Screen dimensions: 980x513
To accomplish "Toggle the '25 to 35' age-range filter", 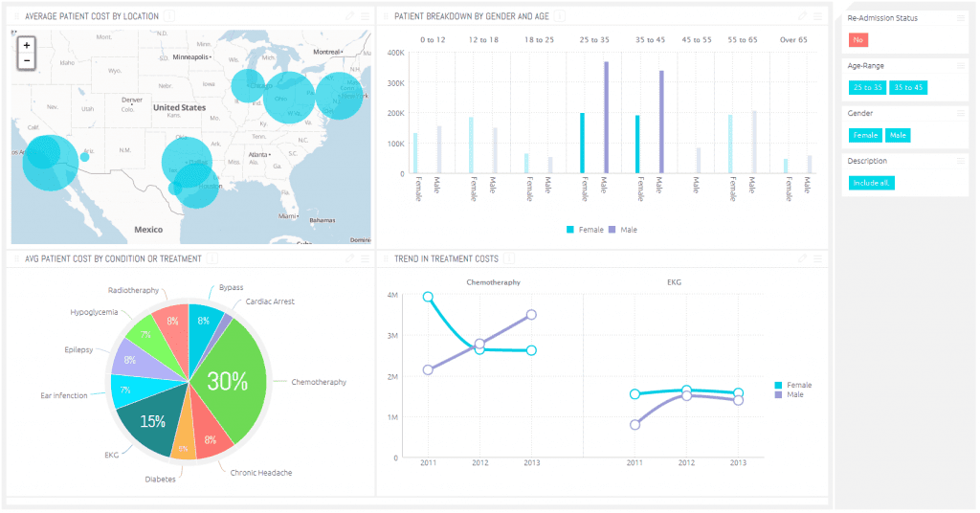I will click(x=867, y=87).
